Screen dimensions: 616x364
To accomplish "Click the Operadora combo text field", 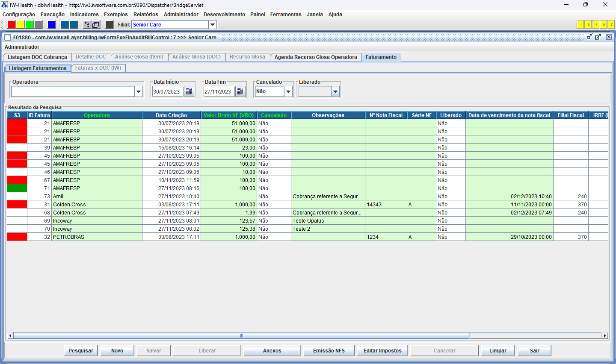I will (73, 91).
